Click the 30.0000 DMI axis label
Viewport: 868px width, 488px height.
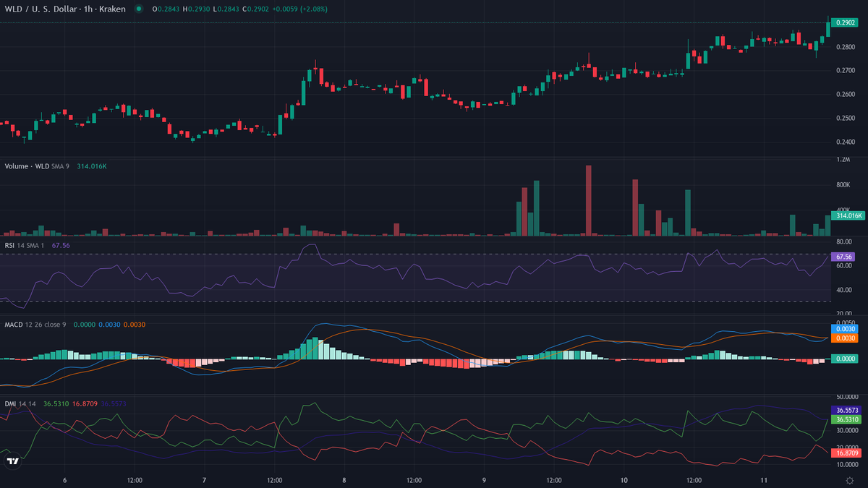[846, 430]
